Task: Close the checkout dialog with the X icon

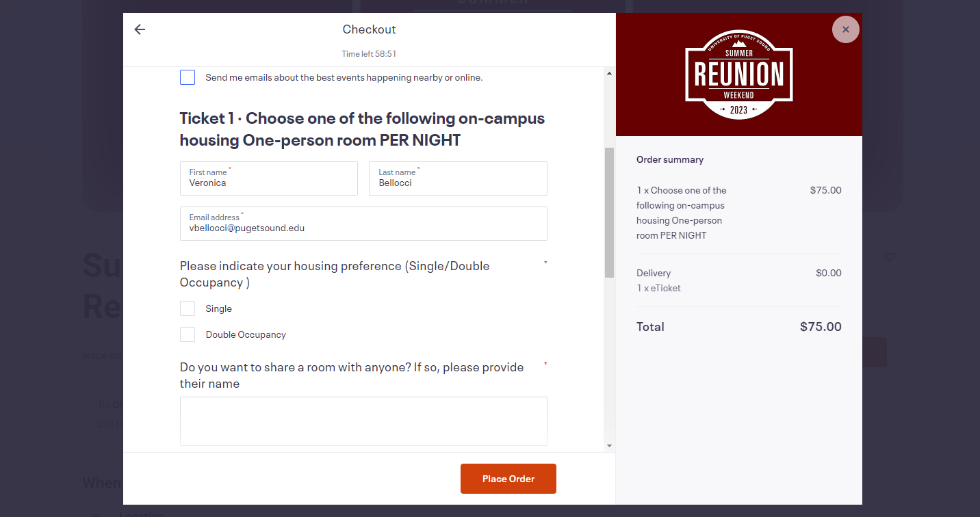Action: pos(846,29)
